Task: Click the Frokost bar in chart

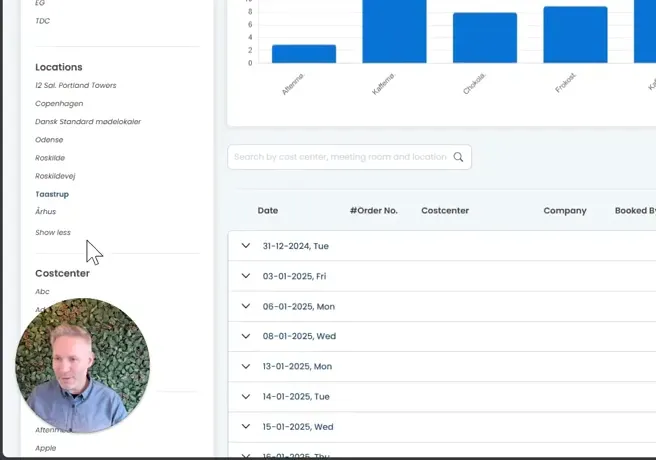Action: point(575,35)
